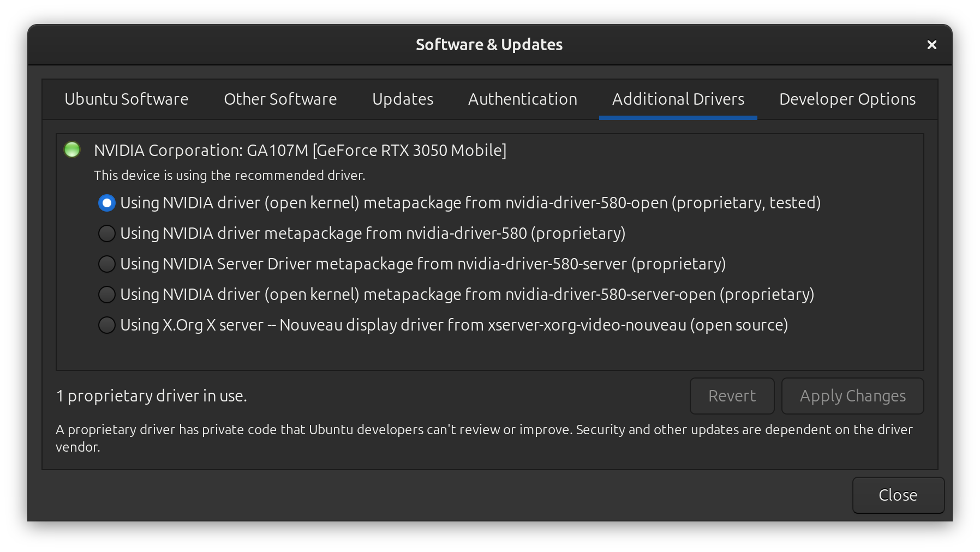The width and height of the screenshot is (980, 552).
Task: Choose the nvidia-driver-580 proprietary metapackage radio
Action: [107, 233]
